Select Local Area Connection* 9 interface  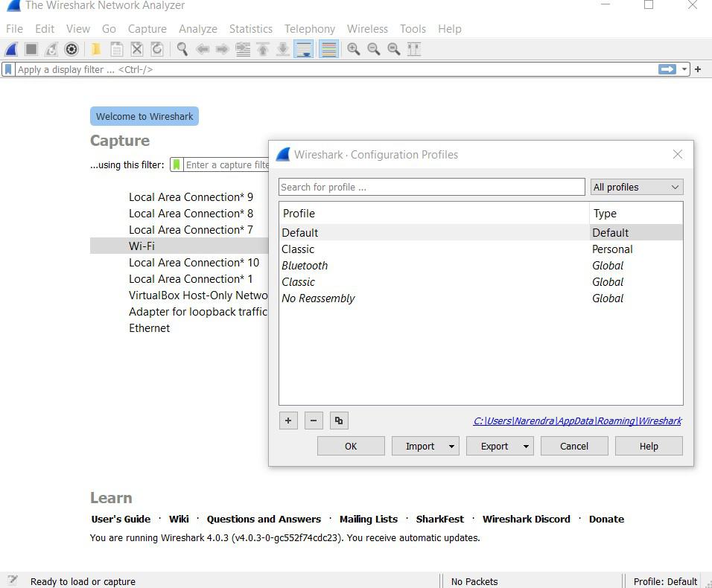[x=191, y=197]
